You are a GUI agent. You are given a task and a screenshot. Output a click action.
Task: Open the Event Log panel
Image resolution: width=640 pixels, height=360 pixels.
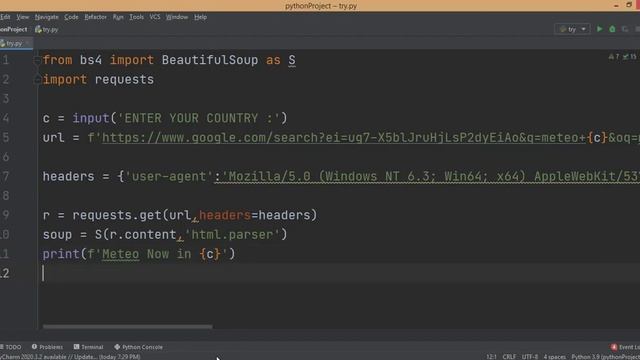point(626,347)
